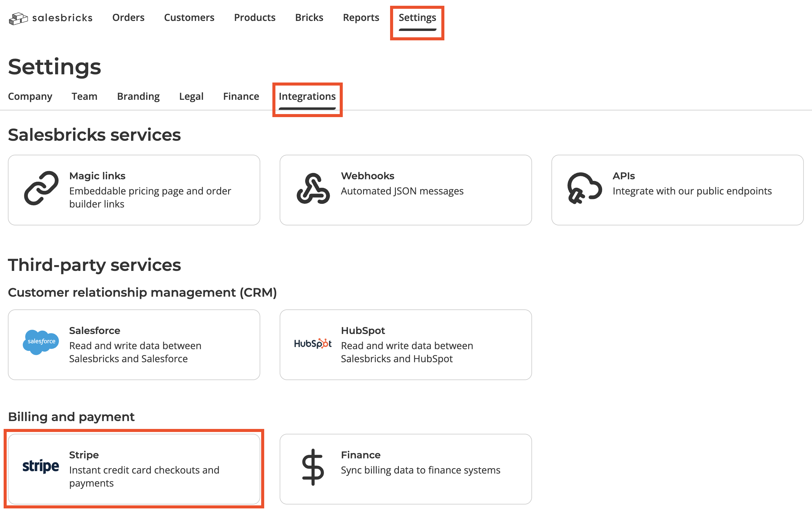Go to the Customers page
This screenshot has width=812, height=516.
[189, 18]
